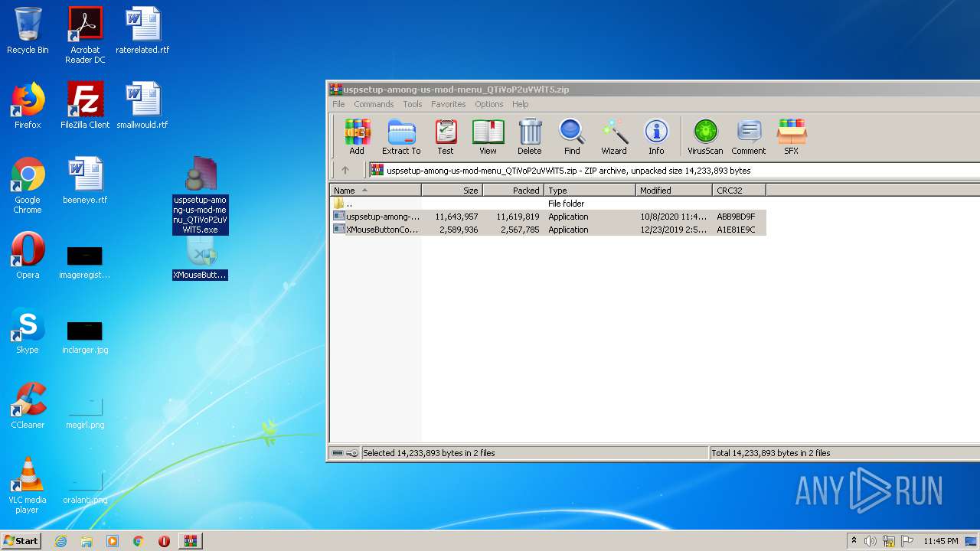Open the Comment tool

coord(749,137)
